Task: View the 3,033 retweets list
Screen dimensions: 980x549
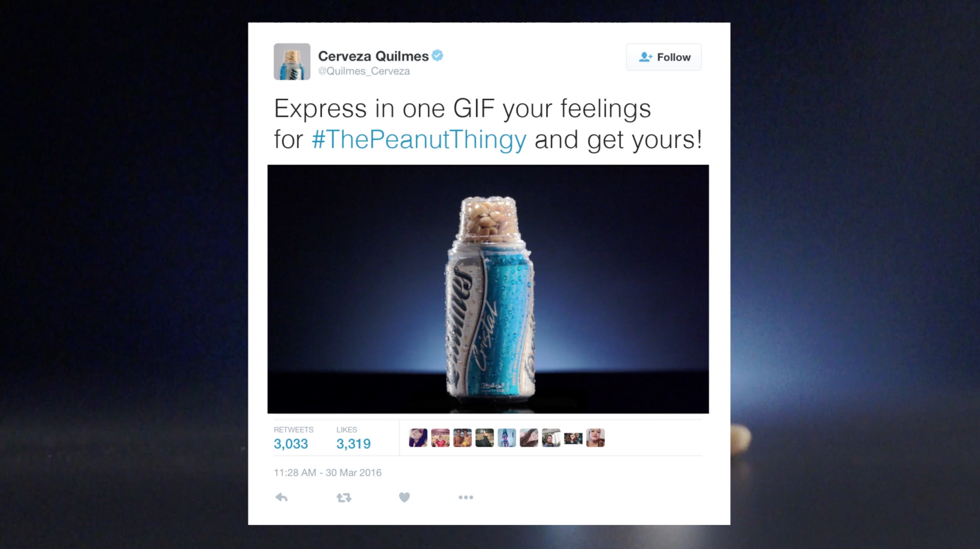Action: [291, 444]
